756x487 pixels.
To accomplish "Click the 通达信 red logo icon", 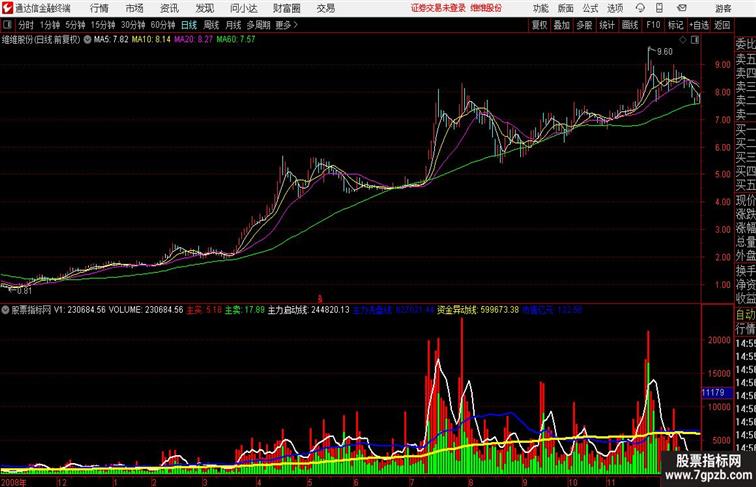I will (7, 8).
